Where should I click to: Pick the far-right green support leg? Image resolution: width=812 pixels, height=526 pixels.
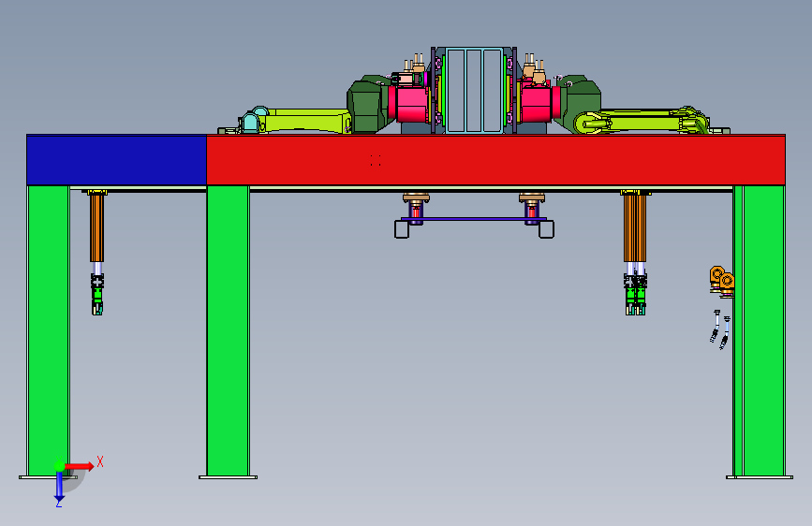760,330
